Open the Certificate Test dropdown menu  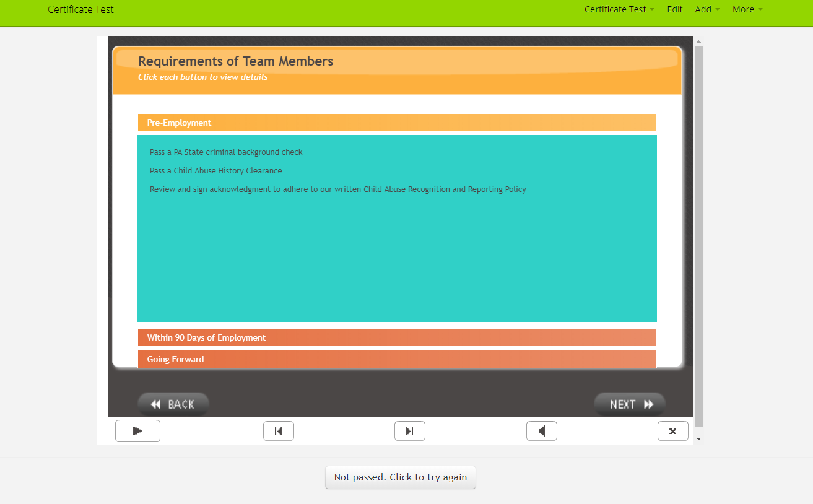(x=619, y=9)
